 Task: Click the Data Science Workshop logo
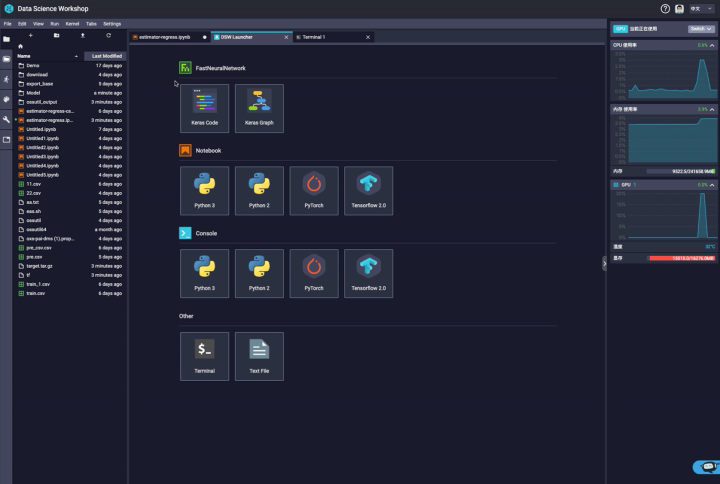click(x=9, y=9)
